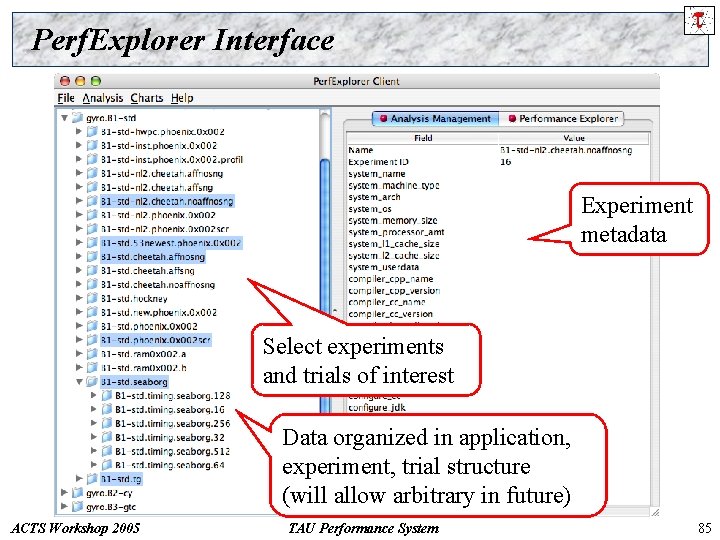
Task: Click folder icon of B1-std.seaborg
Action: [x=92, y=382]
